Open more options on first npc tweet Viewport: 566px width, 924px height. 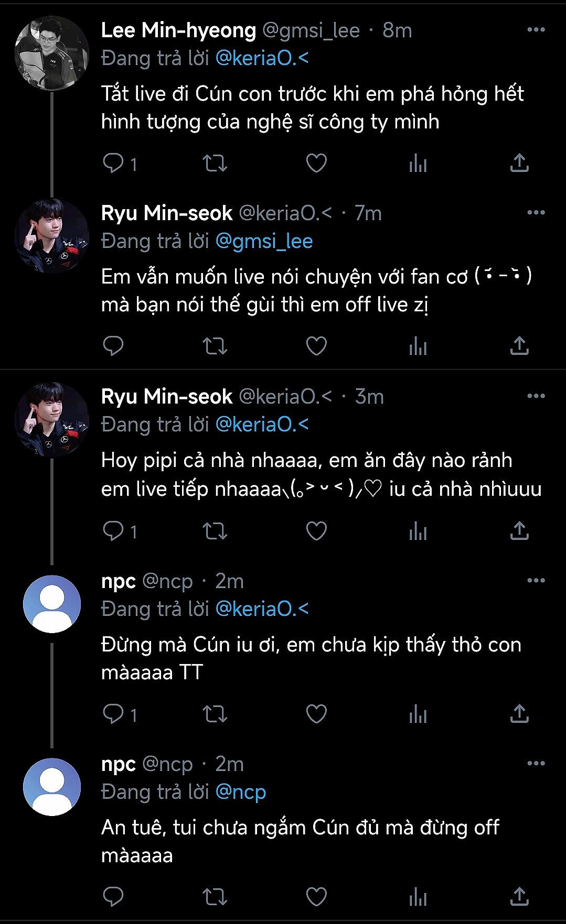(x=536, y=581)
